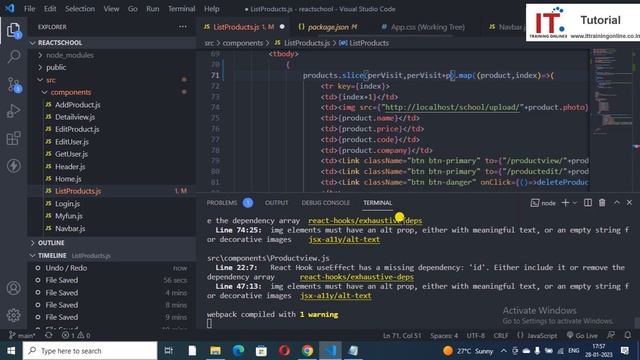
Task: Select the ListProducts.js editor tab
Action: pyautogui.click(x=243, y=27)
